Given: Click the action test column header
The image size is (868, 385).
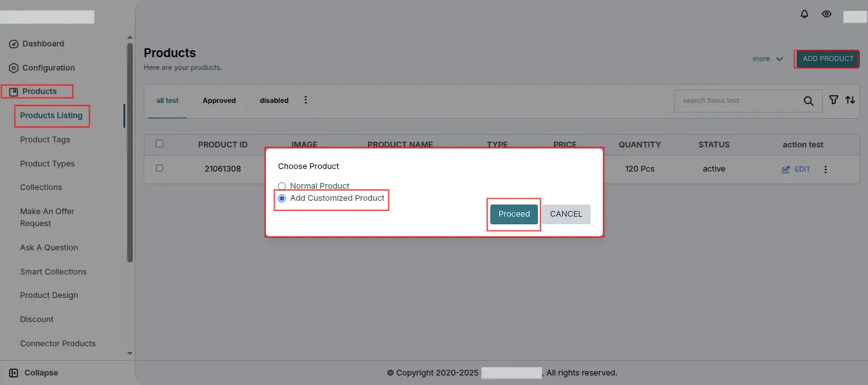Looking at the screenshot, I should click(803, 145).
